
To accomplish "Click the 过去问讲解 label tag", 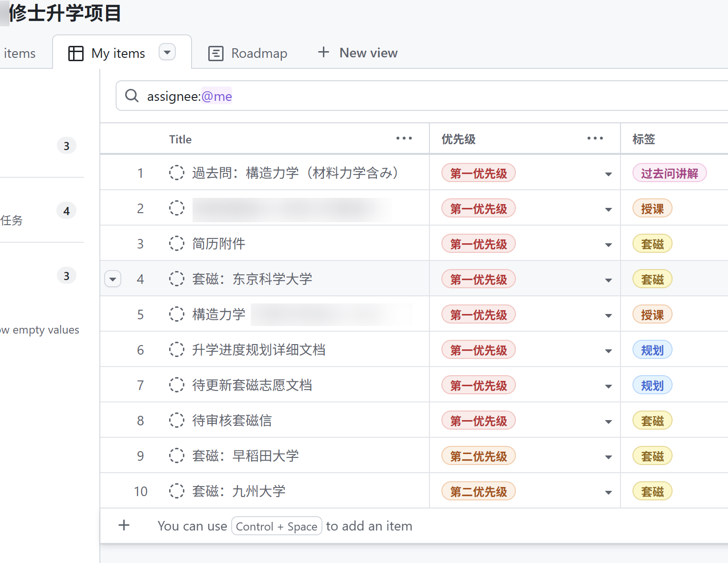I will coord(669,173).
